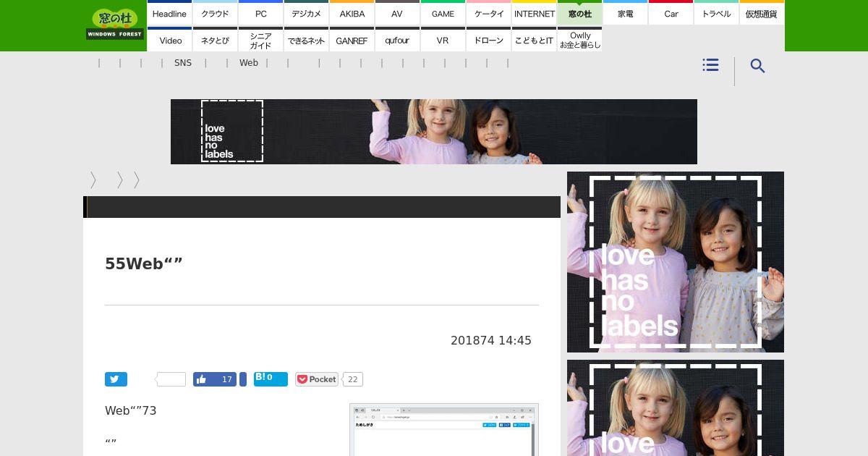This screenshot has height=456, width=868.
Task: Open the Headline site tab
Action: click(x=169, y=13)
